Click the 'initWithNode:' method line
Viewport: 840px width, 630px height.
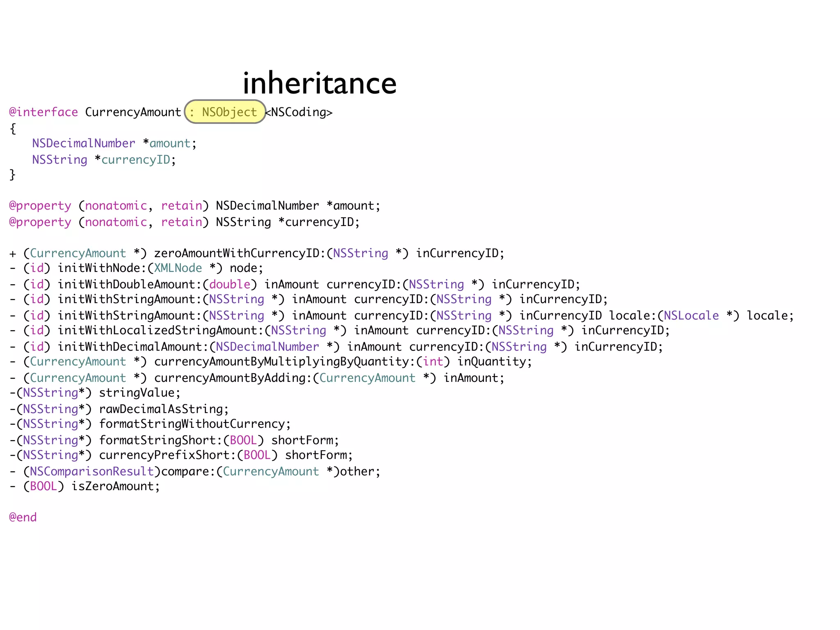pyautogui.click(x=136, y=268)
